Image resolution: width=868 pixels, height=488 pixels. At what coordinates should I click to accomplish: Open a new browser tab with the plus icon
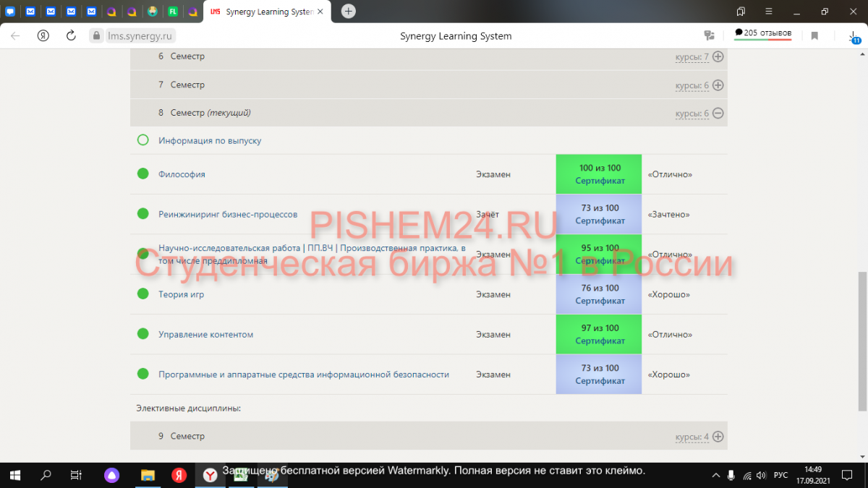tap(349, 12)
